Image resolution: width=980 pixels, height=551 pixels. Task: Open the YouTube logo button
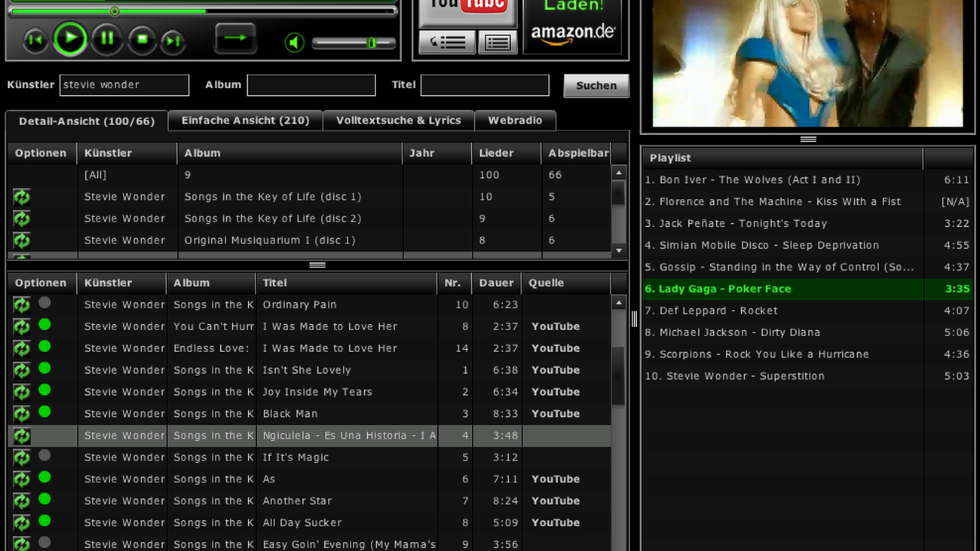[467, 9]
